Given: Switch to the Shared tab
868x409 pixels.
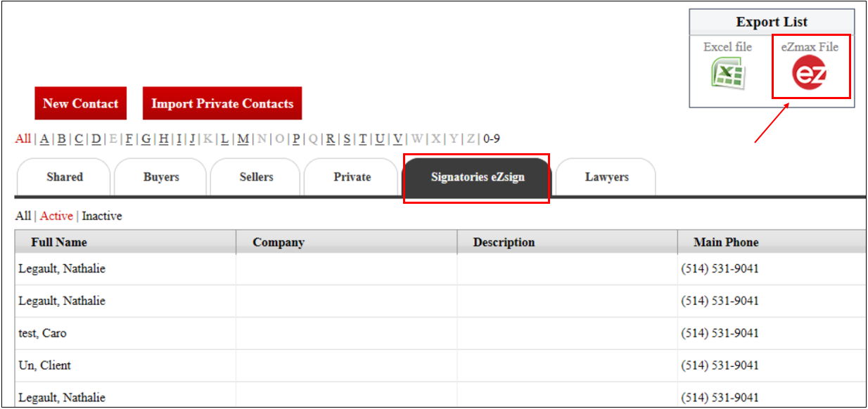Looking at the screenshot, I should (64, 177).
